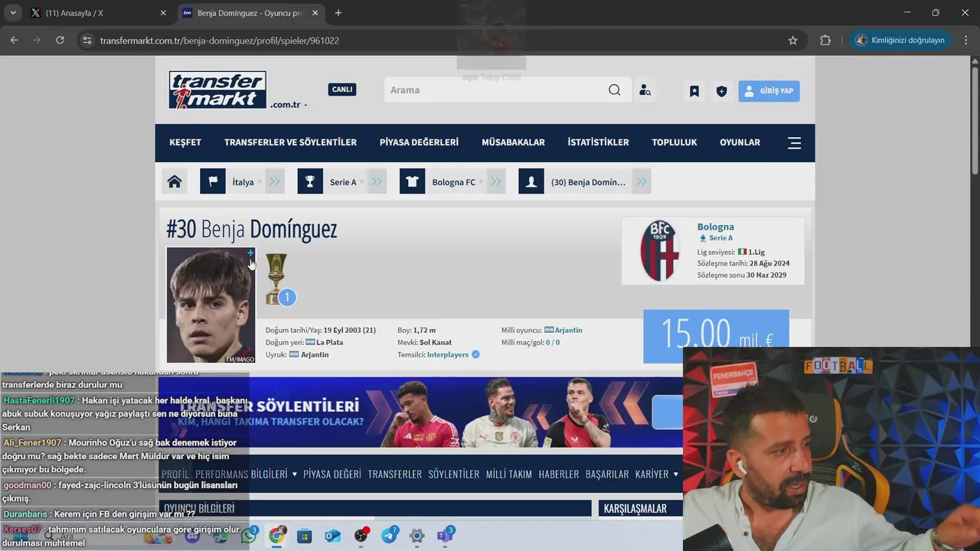The width and height of the screenshot is (980, 551).
Task: Open the Interplayers agent link
Action: pos(448,354)
